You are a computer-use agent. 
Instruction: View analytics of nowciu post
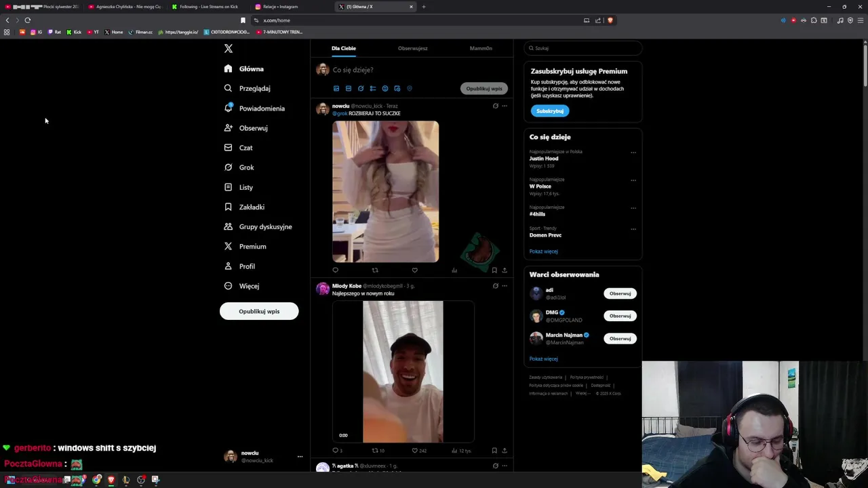coord(454,270)
